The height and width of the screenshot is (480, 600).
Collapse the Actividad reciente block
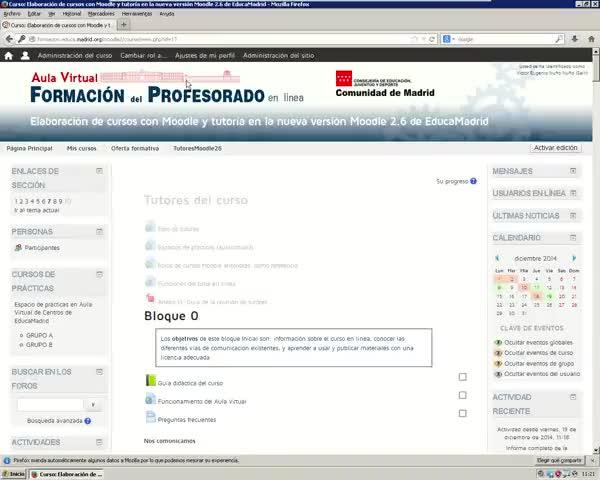pyautogui.click(x=573, y=397)
